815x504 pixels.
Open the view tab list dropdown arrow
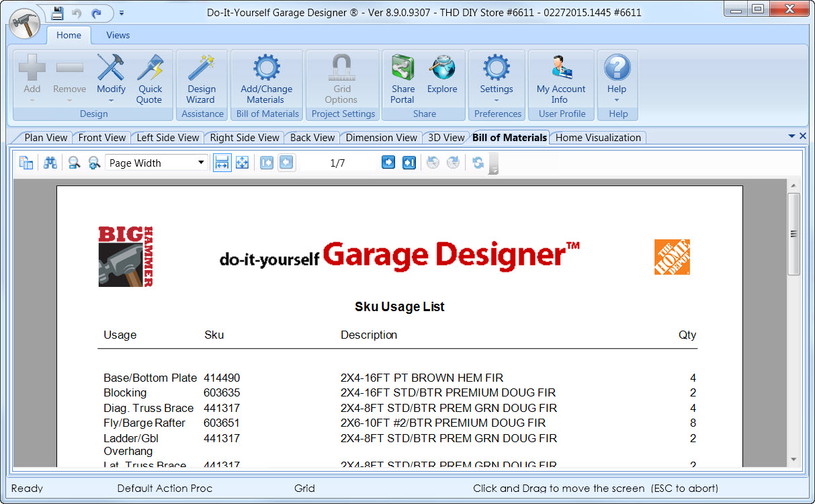pyautogui.click(x=792, y=136)
